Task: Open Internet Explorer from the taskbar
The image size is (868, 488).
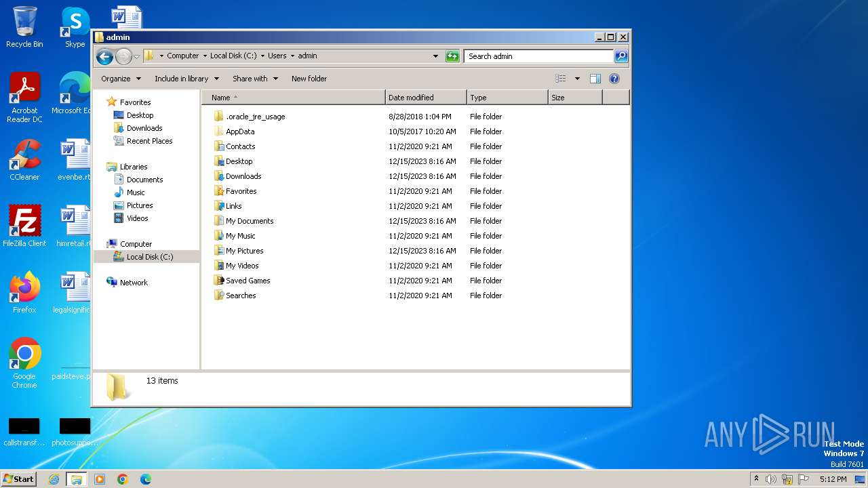Action: point(54,479)
